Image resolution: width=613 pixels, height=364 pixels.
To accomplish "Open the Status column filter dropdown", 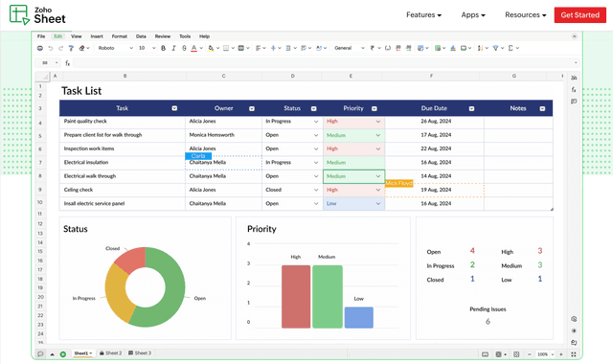I will (313, 108).
